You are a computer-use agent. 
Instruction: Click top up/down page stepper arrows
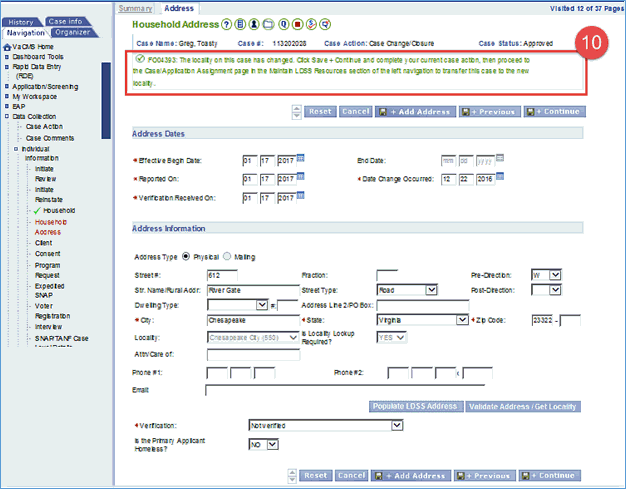pos(297,112)
